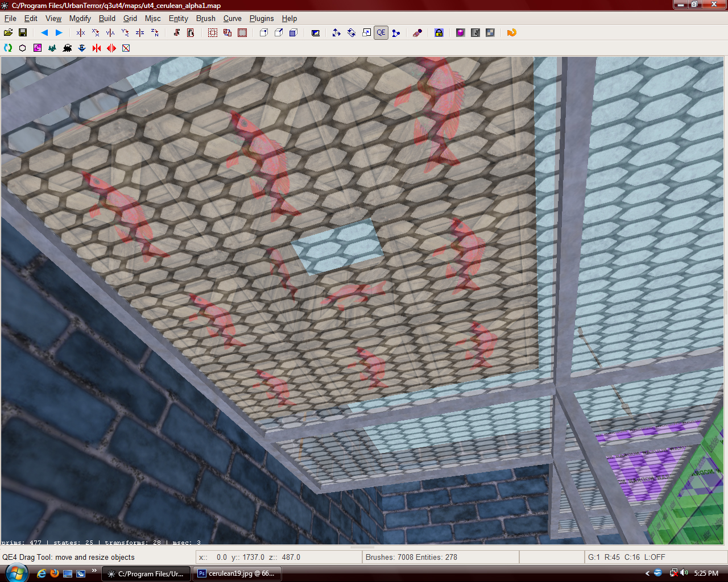
Task: Show hidden taskbar quick launch icons
Action: [x=94, y=571]
